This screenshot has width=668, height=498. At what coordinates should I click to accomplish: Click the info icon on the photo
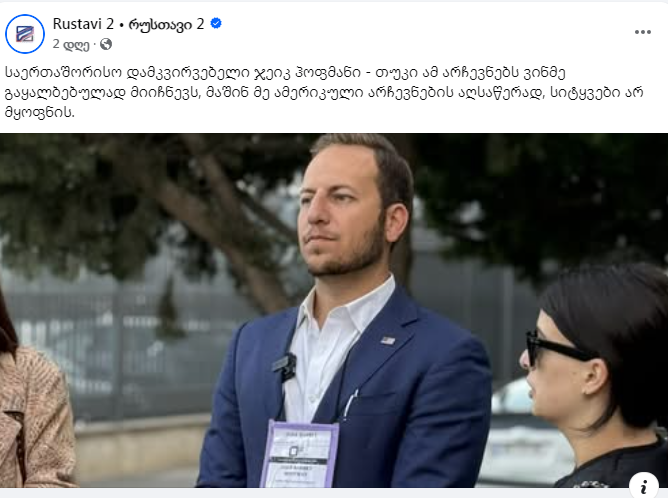(644, 486)
